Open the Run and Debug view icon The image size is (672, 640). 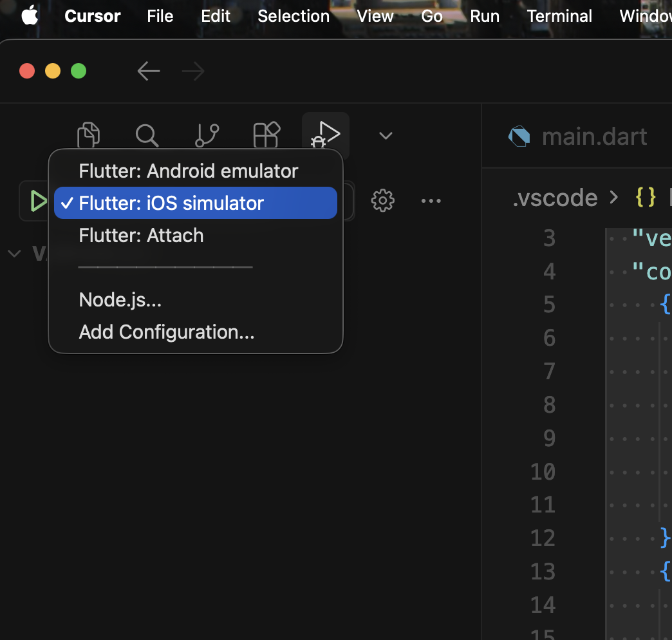[326, 135]
